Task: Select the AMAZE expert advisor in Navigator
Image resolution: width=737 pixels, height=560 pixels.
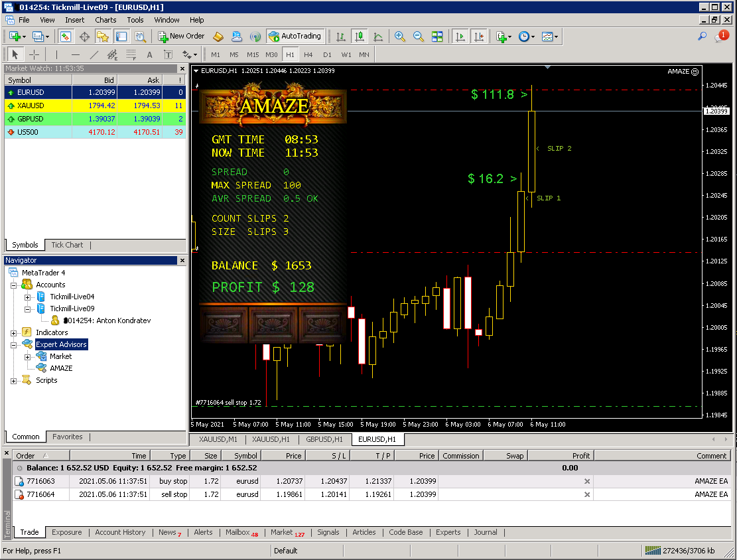Action: 61,369
